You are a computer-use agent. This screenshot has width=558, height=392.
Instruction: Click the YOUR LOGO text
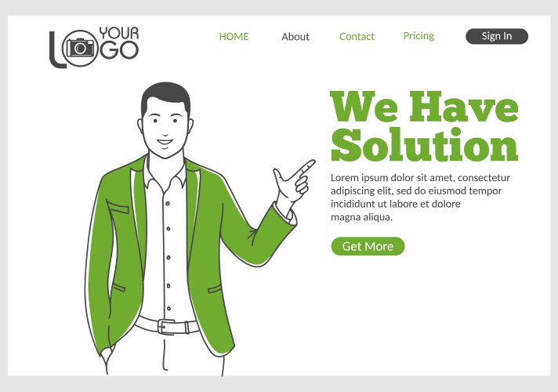coord(94,47)
